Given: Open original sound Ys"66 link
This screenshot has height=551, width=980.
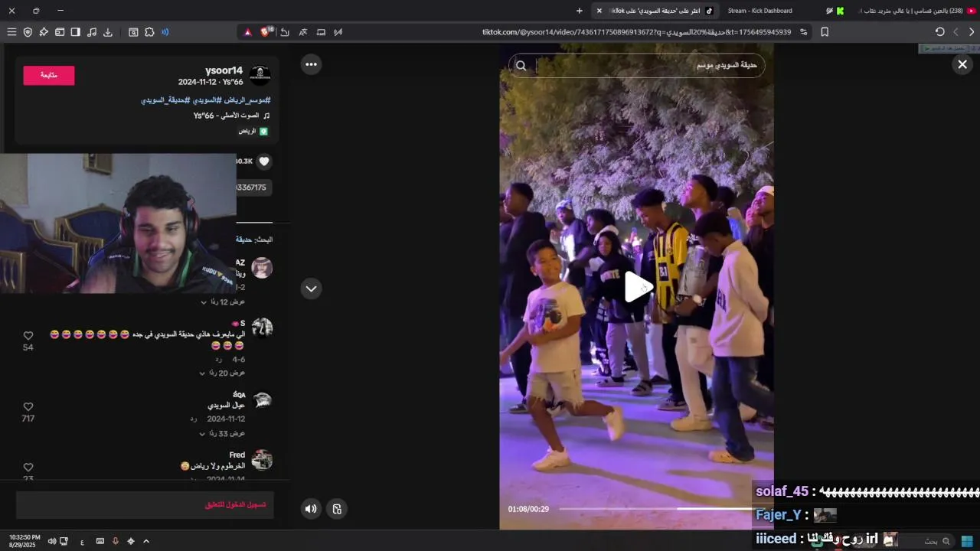Looking at the screenshot, I should click(x=231, y=116).
